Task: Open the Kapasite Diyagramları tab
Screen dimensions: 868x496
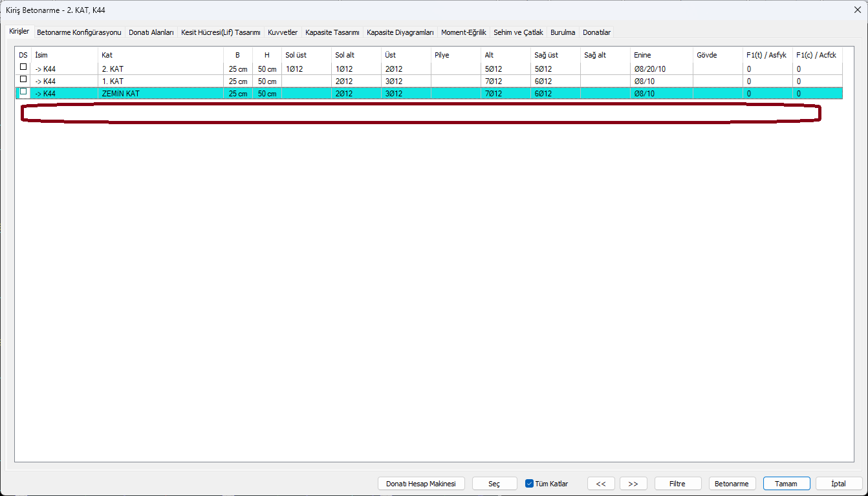Action: [x=400, y=32]
